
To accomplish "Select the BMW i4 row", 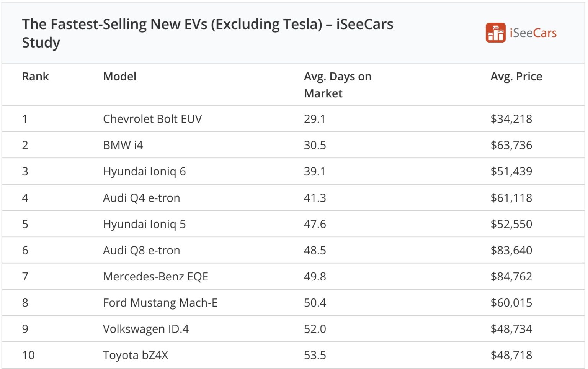I will [293, 145].
